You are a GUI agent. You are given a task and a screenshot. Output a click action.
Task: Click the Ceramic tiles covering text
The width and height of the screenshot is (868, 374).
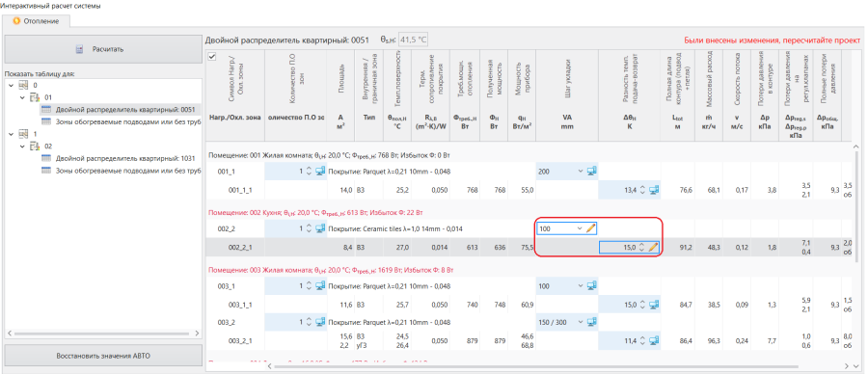click(395, 228)
